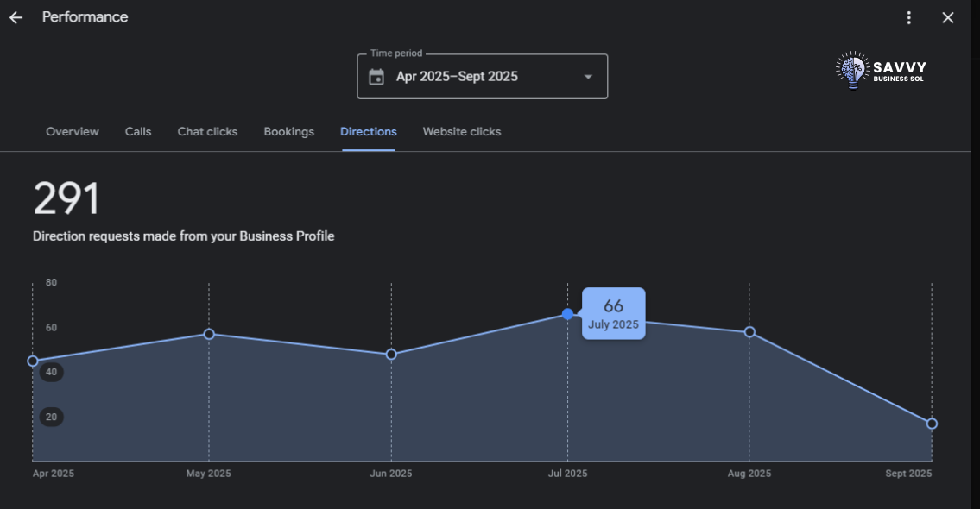Click the 80 y-axis label
Viewport: 980px width, 509px height.
point(51,282)
